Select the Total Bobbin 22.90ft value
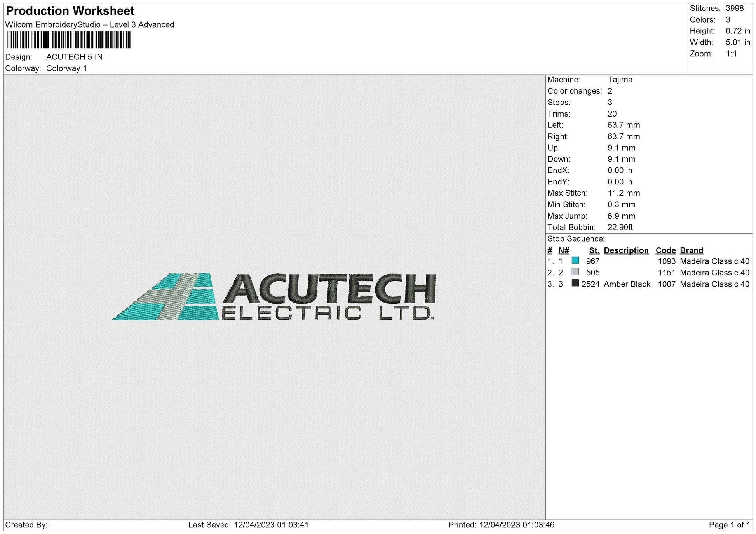 coord(622,227)
